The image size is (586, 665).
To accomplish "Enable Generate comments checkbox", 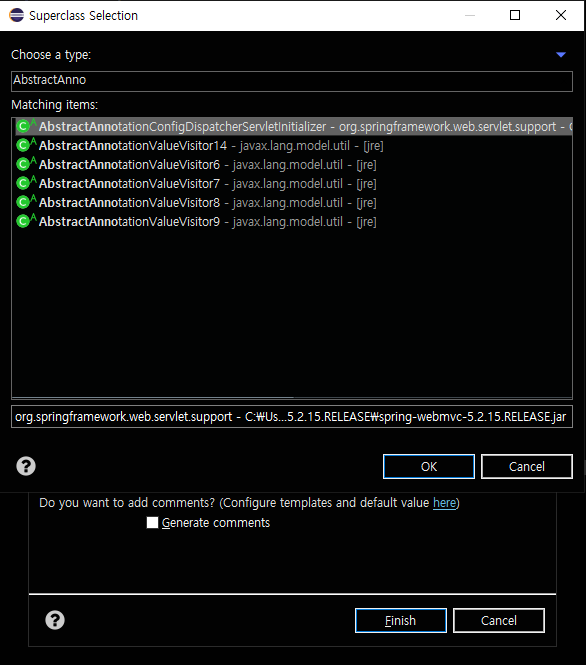I will click(152, 522).
